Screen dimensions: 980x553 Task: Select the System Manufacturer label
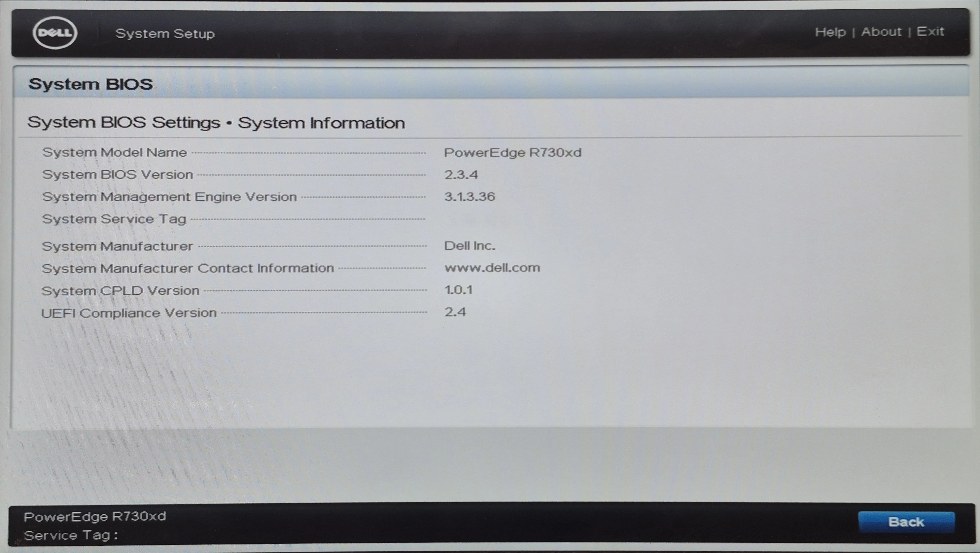pos(117,246)
